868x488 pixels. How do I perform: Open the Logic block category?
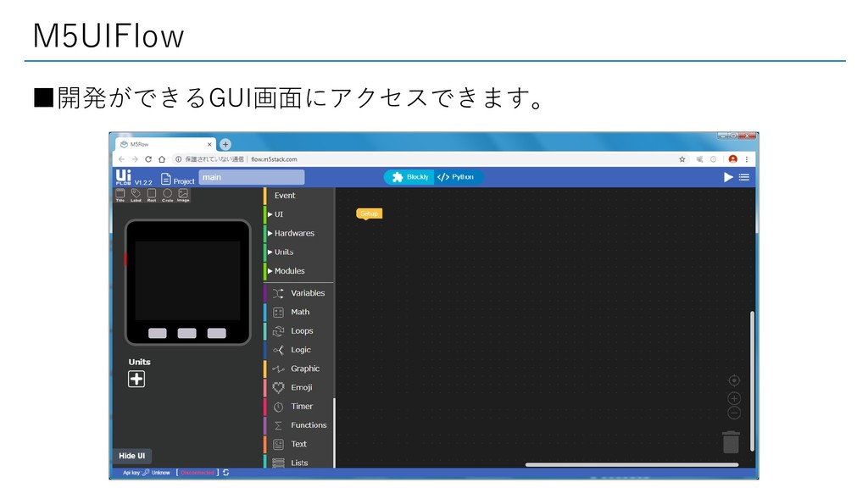pos(299,350)
